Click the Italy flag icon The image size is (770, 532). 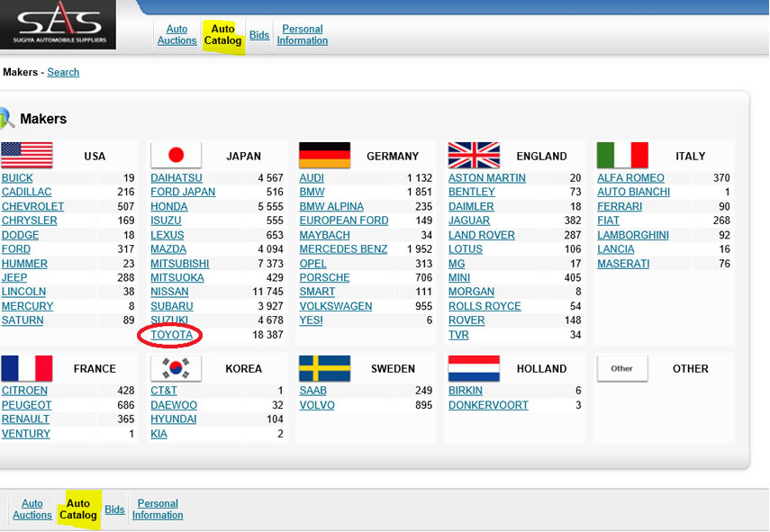[622, 156]
